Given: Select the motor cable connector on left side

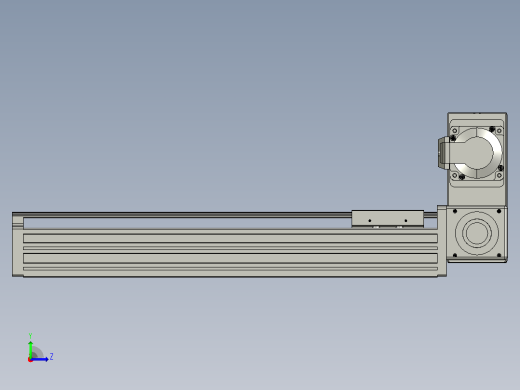Looking at the screenshot, I should coord(444,153).
